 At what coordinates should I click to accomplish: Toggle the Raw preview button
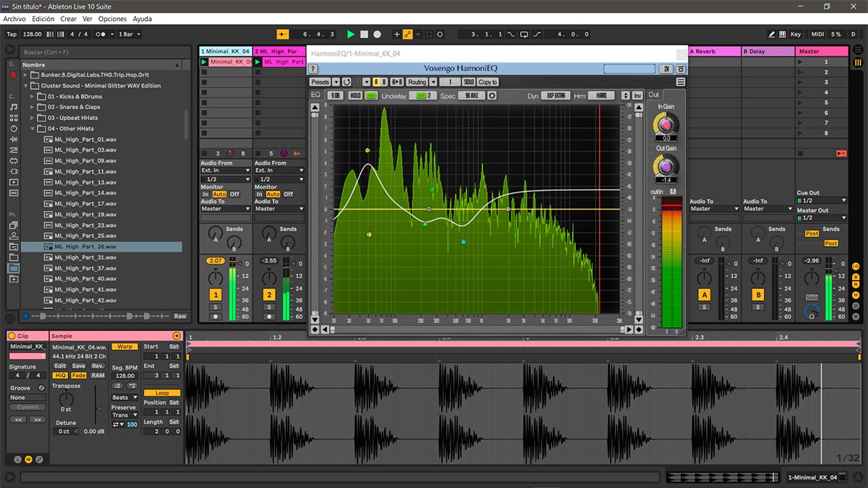[180, 316]
